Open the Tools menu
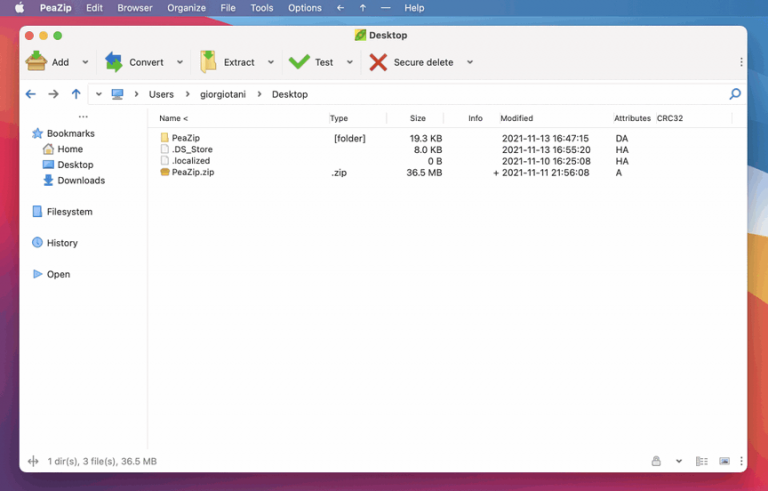The image size is (768, 491). [261, 8]
